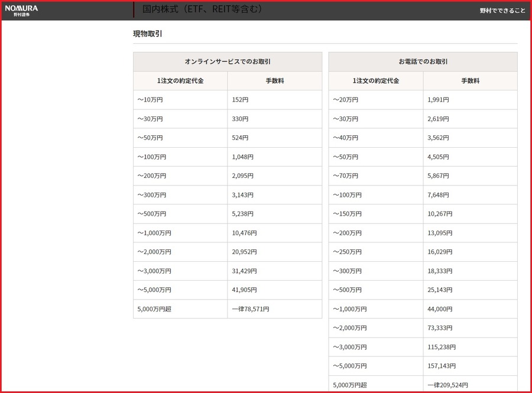Click the 4,505円 fee value
Screen dimensions: 532x393
coord(438,157)
